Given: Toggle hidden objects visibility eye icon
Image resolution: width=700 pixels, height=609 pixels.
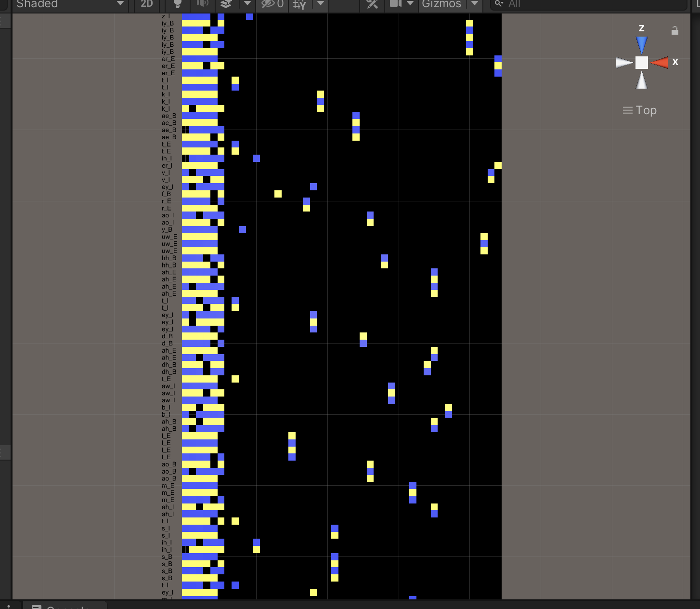Looking at the screenshot, I should (272, 4).
